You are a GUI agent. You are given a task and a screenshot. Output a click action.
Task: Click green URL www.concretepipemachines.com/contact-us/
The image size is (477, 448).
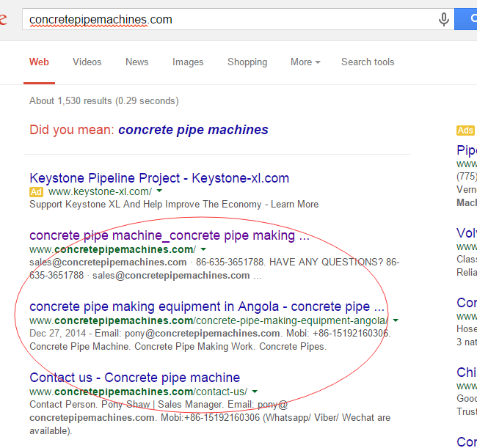[139, 392]
